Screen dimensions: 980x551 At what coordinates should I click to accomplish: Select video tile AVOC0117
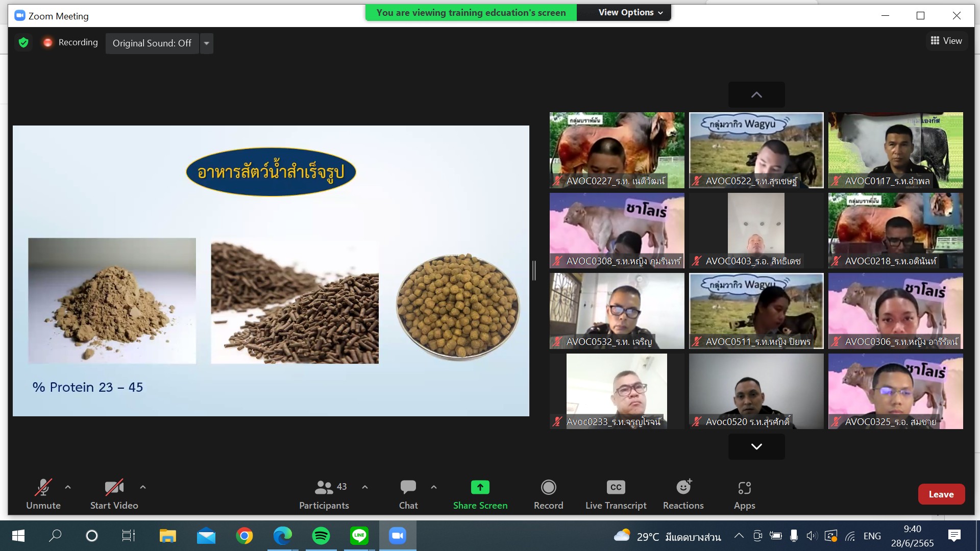coord(895,150)
